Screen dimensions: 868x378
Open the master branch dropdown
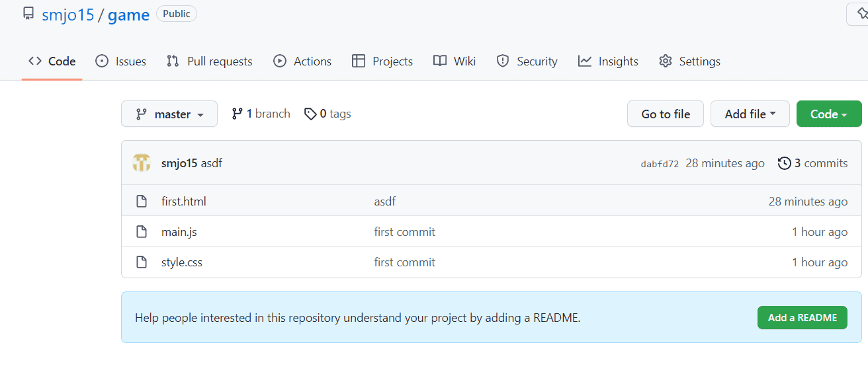coord(169,114)
